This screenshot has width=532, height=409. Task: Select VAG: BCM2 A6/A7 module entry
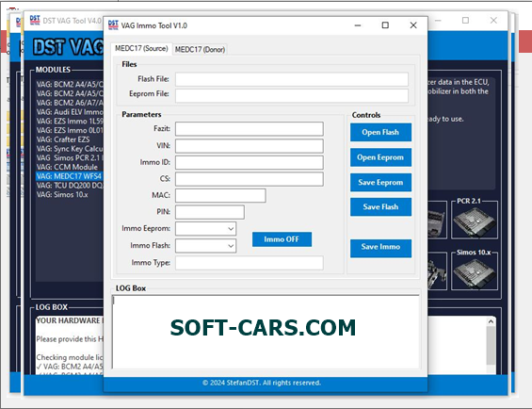click(70, 103)
